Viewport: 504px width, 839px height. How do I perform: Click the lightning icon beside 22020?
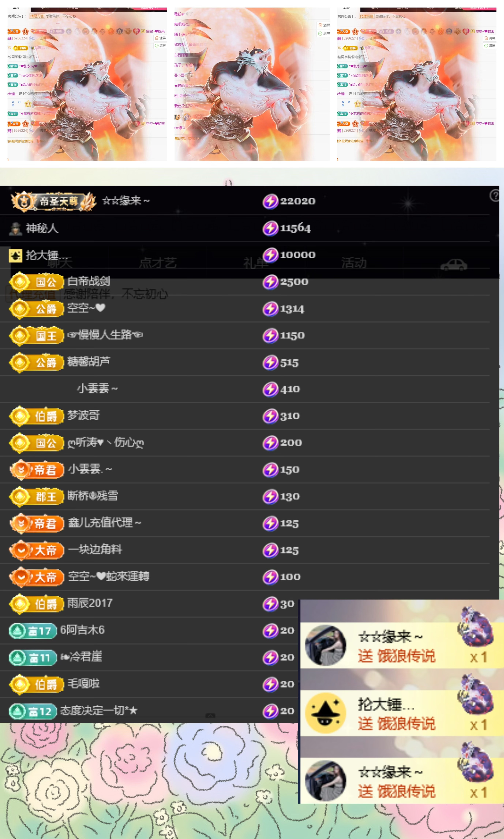click(270, 201)
